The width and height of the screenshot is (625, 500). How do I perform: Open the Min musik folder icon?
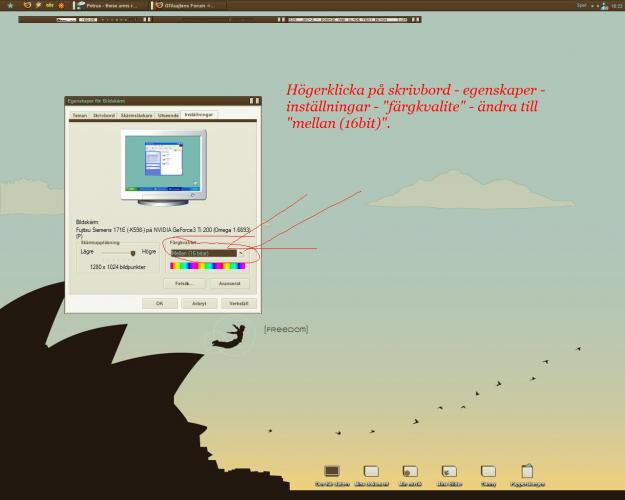click(x=409, y=471)
